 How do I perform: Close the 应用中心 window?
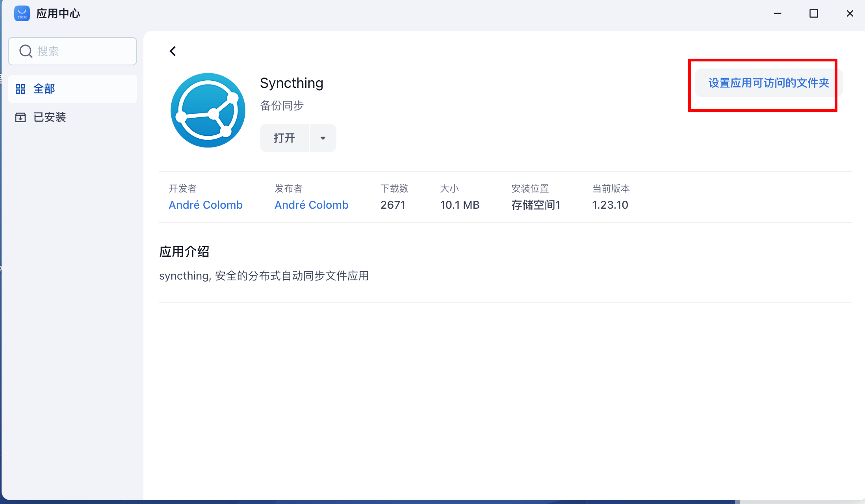tap(850, 13)
